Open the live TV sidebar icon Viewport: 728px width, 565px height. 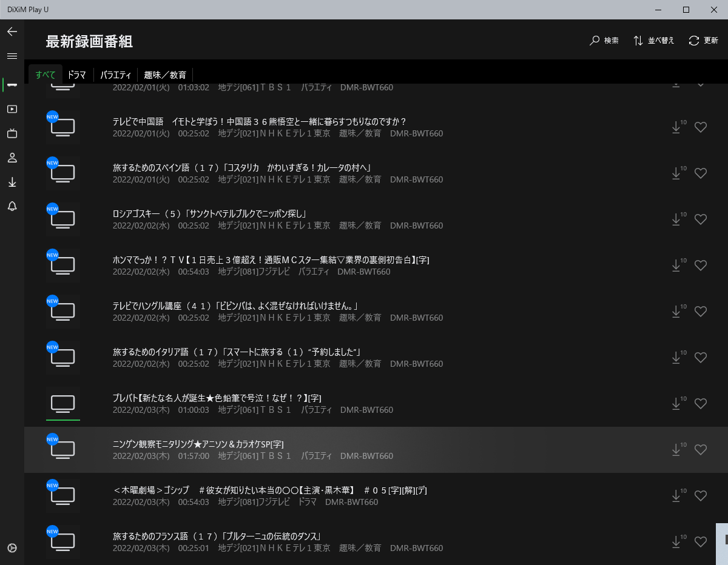12,133
